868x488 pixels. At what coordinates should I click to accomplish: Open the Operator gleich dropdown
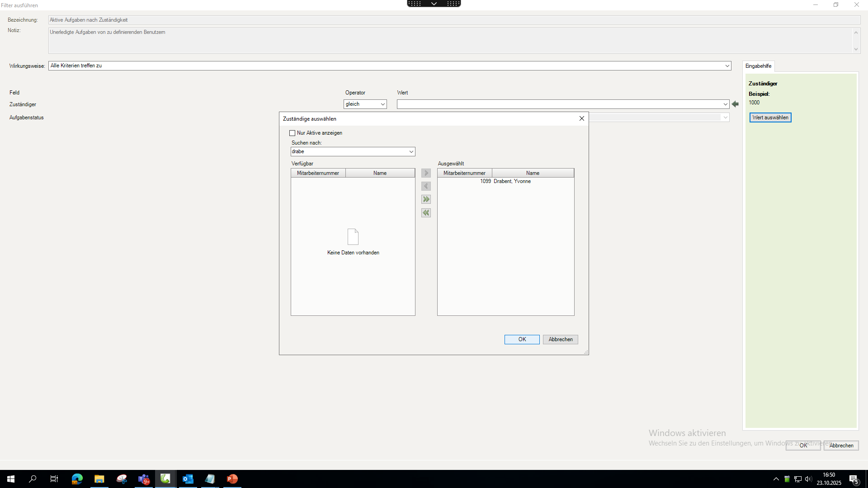coord(382,104)
